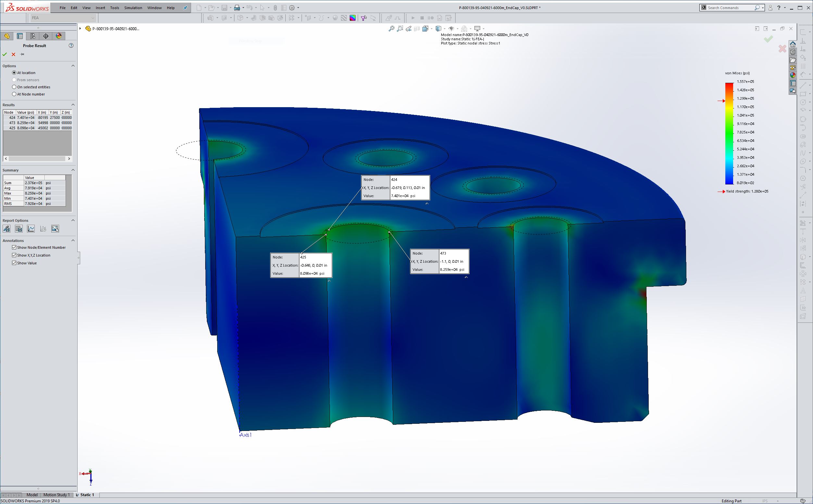813x504 pixels.
Task: Select node 424 row in Results table
Action: [x=37, y=118]
